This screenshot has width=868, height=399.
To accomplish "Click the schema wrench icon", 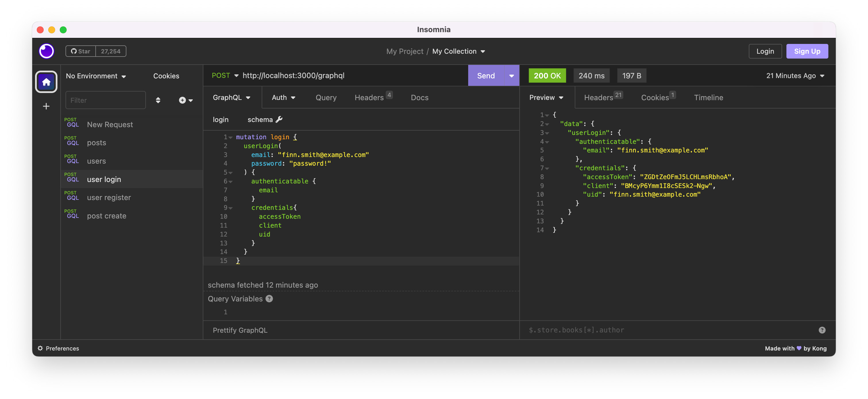I will (279, 119).
